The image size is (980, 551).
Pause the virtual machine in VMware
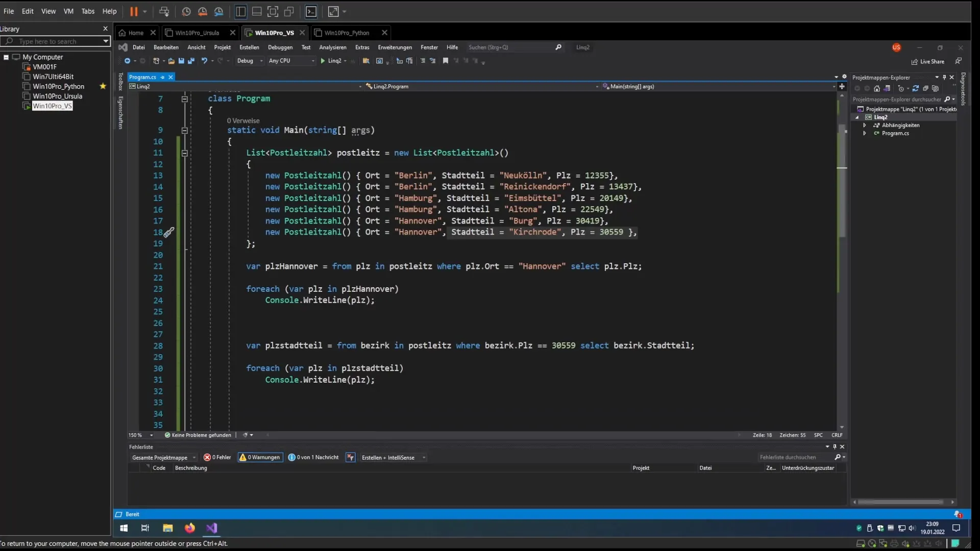[x=134, y=11]
